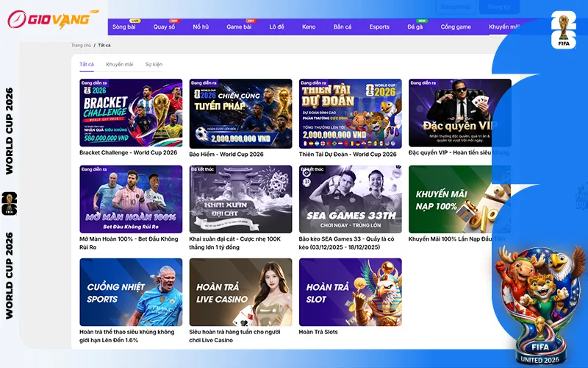Open the Esports menu

pyautogui.click(x=379, y=27)
